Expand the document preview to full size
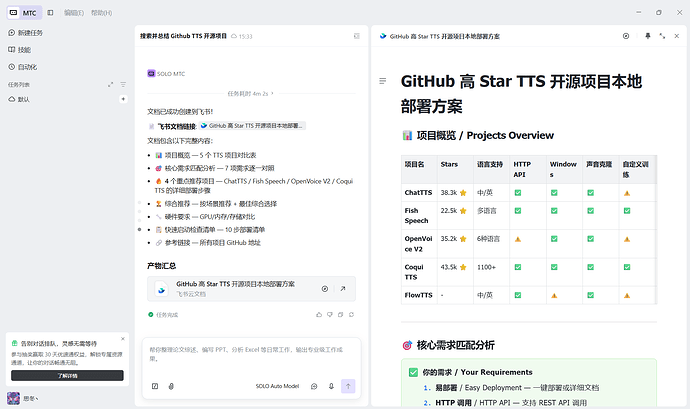Screen dimensions: 690x409 [x=662, y=36]
